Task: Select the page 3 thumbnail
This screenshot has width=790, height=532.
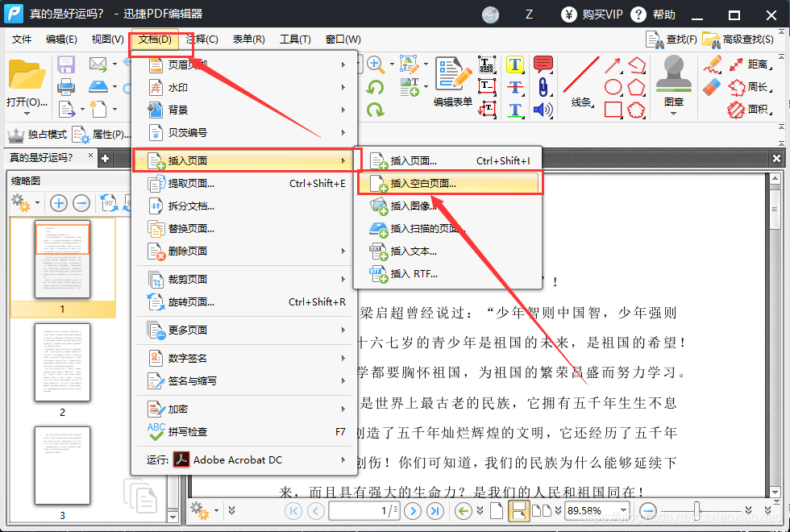Action: (63, 466)
